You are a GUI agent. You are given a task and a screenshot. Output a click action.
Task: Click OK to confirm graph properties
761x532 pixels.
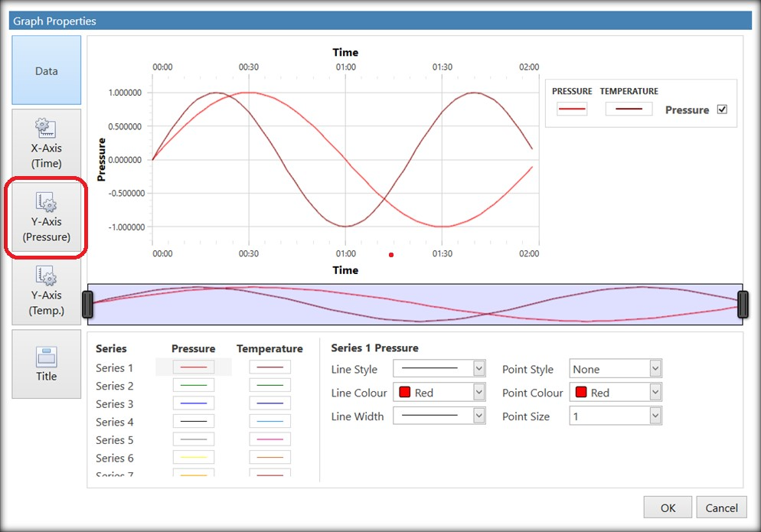(668, 508)
